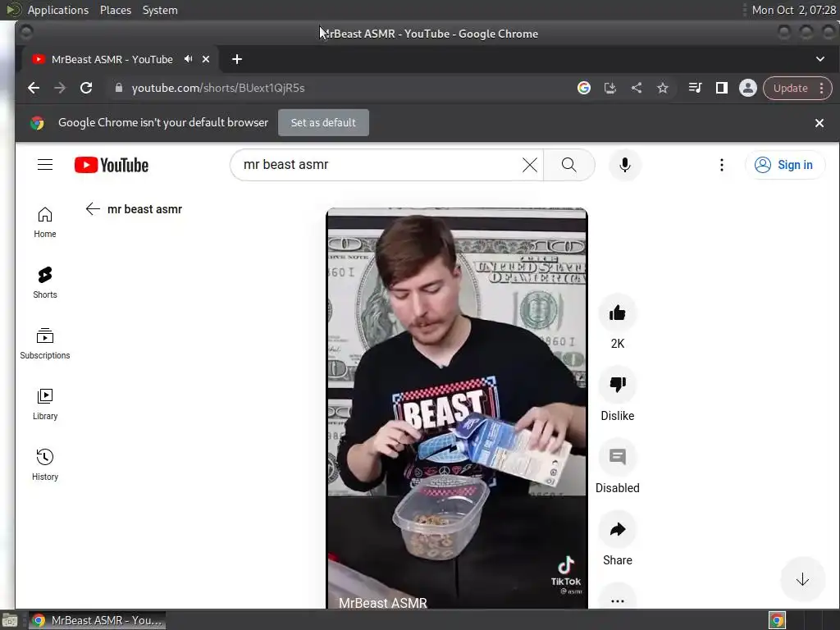Image resolution: width=840 pixels, height=630 pixels.
Task: Open Chrome profile avatar menu
Action: [748, 88]
